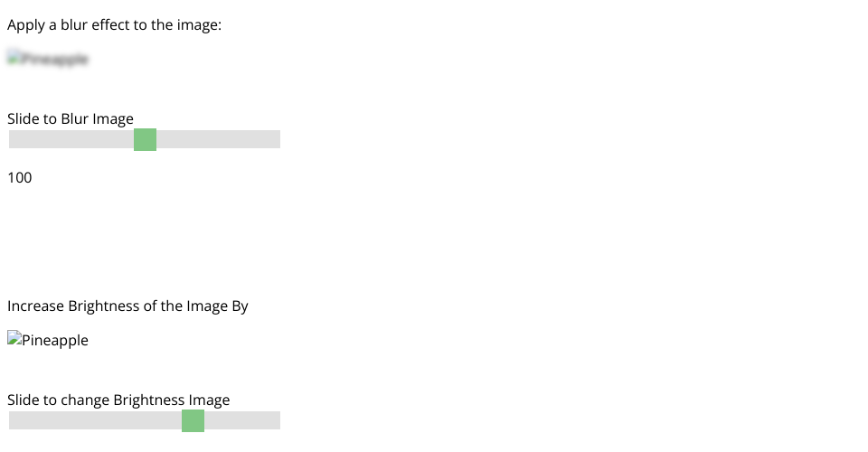Set brightness slider to its far right end
Image resolution: width=868 pixels, height=452 pixels.
click(278, 420)
